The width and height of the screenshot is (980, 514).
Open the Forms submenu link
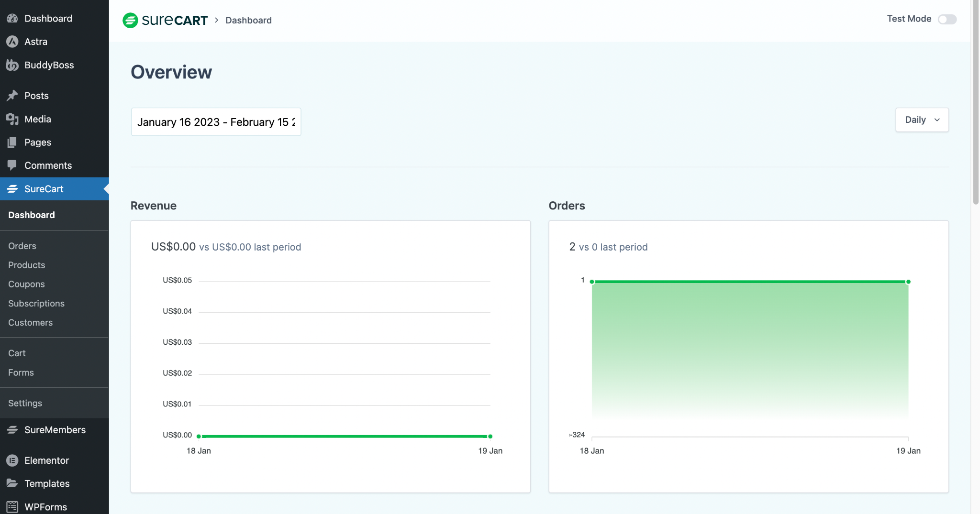pyautogui.click(x=21, y=372)
